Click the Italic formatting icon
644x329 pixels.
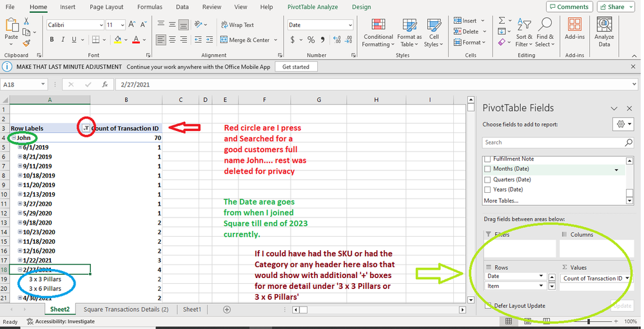[63, 40]
